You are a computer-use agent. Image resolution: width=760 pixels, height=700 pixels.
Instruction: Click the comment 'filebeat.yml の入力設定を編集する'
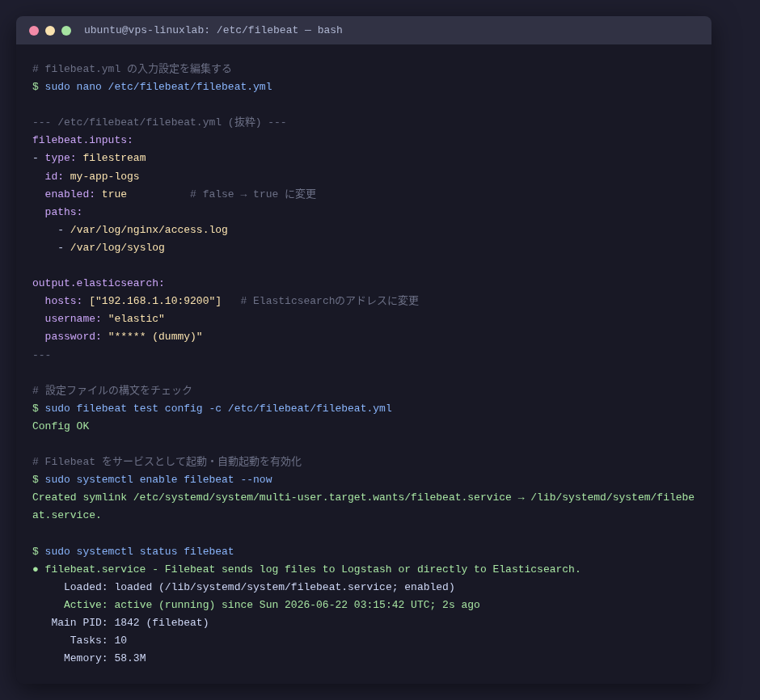point(138,69)
